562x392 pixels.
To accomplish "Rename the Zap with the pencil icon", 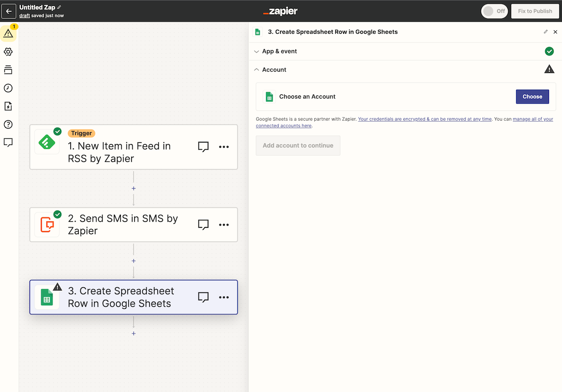I will coord(59,7).
